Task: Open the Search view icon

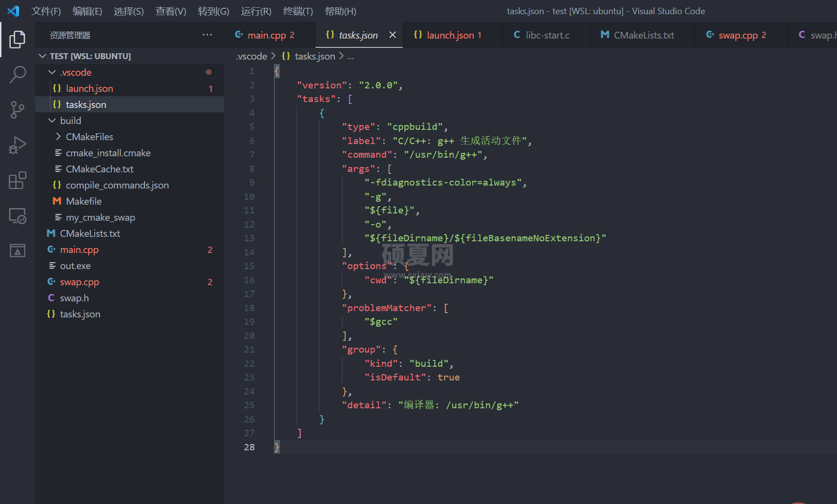Action: point(17,75)
